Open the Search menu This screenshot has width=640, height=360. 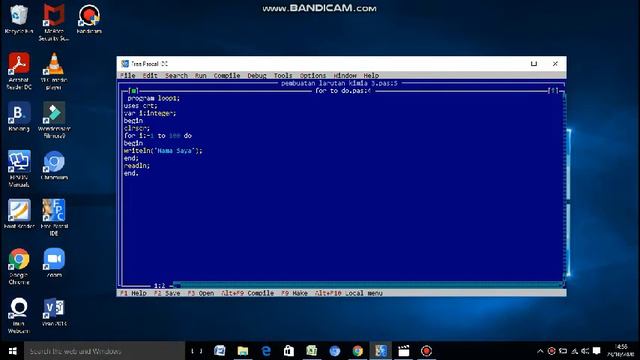coord(176,76)
